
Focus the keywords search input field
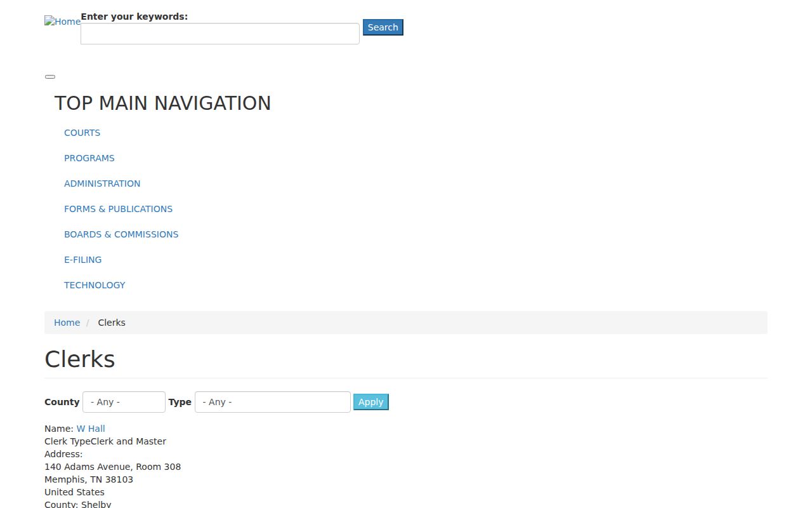220,34
